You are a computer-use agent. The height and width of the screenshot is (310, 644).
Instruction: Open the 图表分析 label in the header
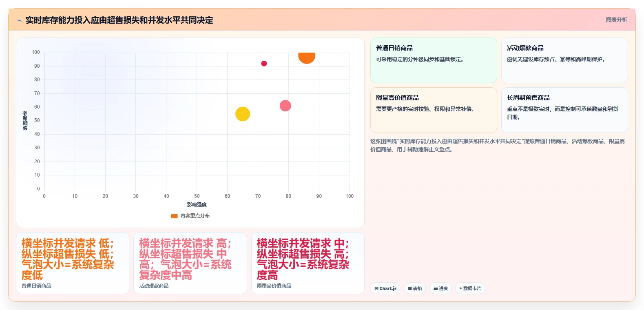(616, 20)
